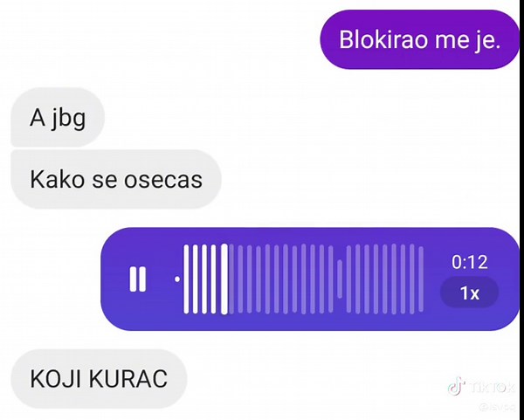524x420 pixels.
Task: Tap the TikTok note logo watermark
Action: click(457, 386)
